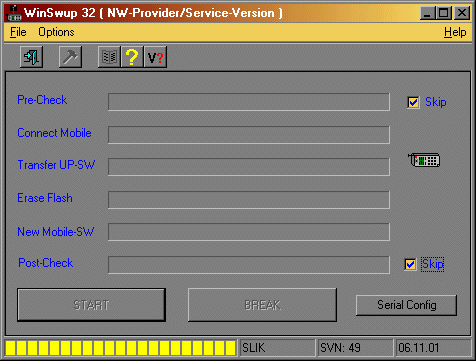
Task: Open the Help menu
Action: click(455, 32)
